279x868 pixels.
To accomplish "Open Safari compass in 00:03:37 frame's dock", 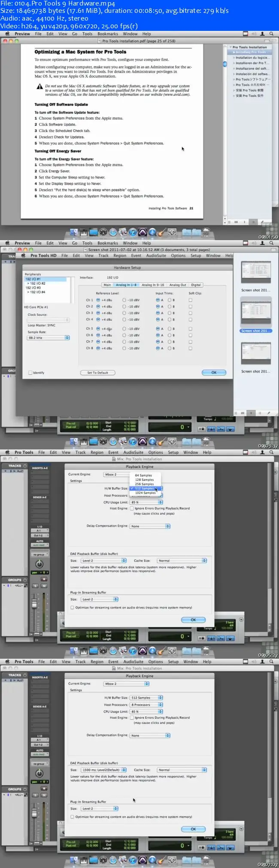I will pyautogui.click(x=113, y=442).
